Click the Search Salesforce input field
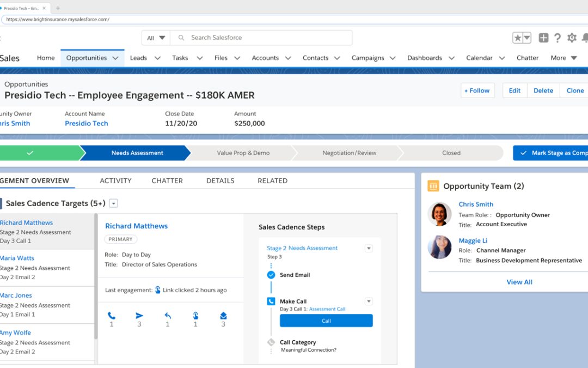588x368 pixels. coord(261,38)
